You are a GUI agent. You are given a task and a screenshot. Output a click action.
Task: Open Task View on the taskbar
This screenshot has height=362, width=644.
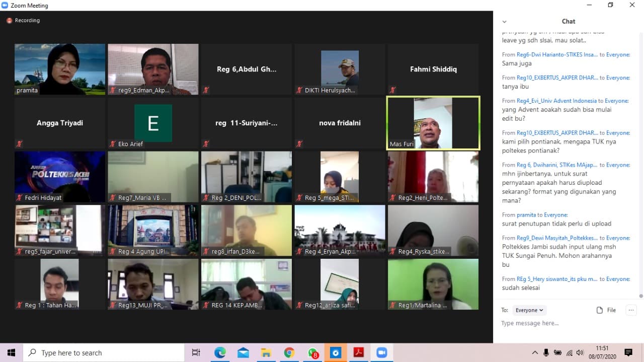tap(196, 353)
